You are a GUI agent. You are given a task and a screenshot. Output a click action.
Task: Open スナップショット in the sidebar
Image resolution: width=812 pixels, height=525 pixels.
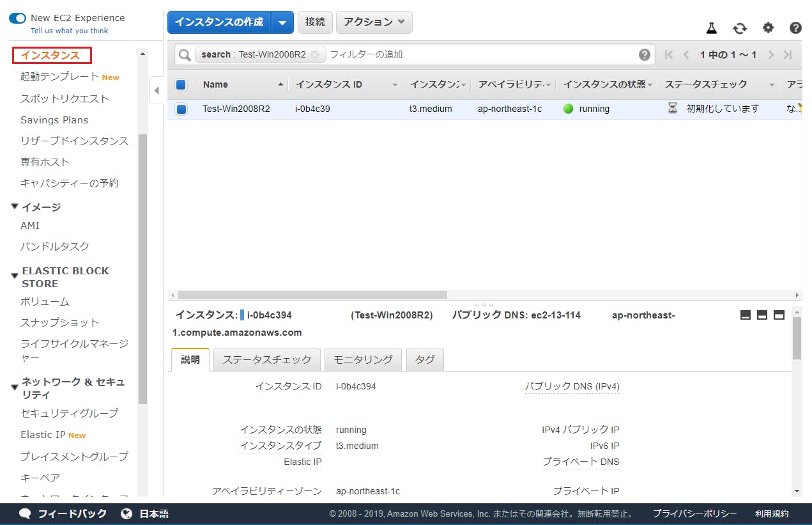coord(59,322)
